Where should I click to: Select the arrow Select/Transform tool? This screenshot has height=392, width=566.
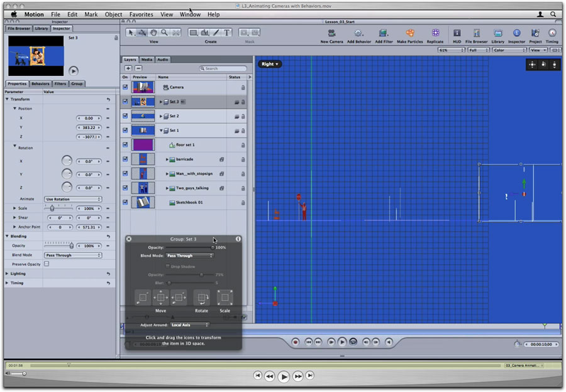tap(131, 33)
